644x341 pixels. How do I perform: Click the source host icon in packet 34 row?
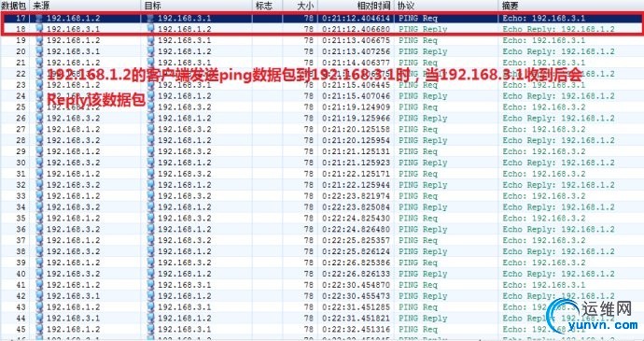39,206
